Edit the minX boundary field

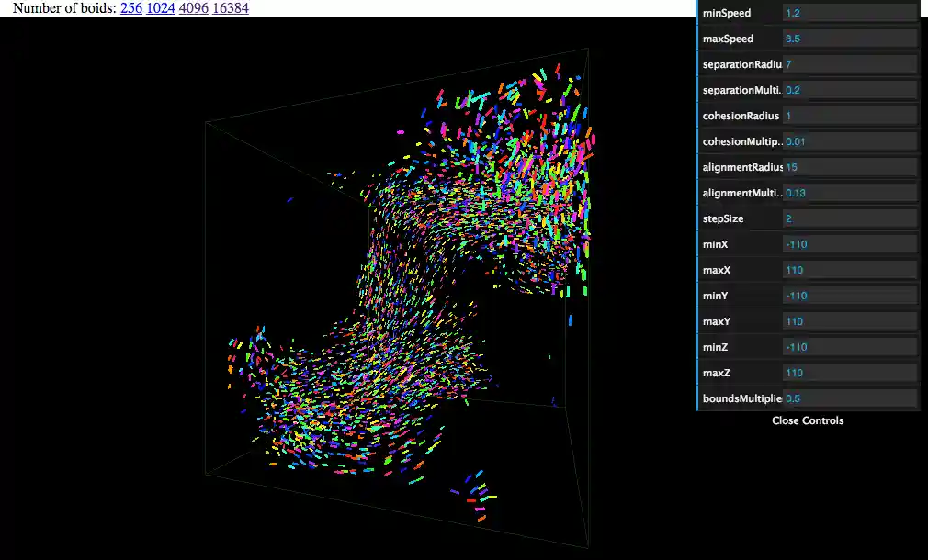pos(849,245)
